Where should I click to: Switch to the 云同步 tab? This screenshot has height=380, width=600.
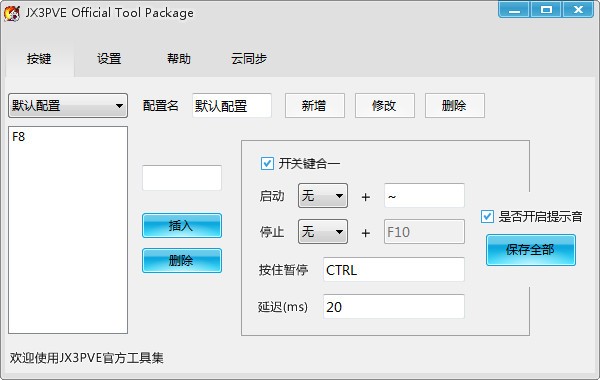(249, 59)
